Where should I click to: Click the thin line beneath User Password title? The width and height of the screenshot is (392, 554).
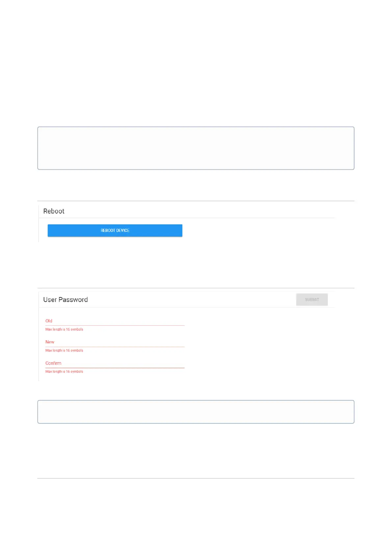186,307
